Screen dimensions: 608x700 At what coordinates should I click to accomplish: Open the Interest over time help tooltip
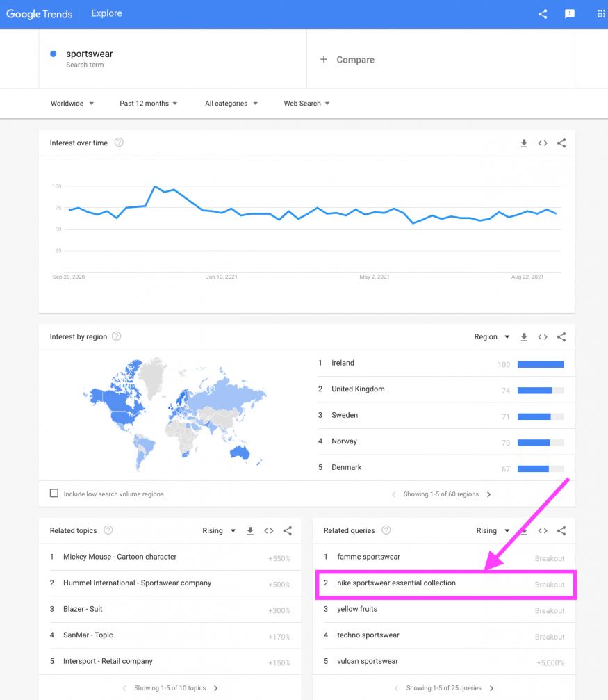118,143
